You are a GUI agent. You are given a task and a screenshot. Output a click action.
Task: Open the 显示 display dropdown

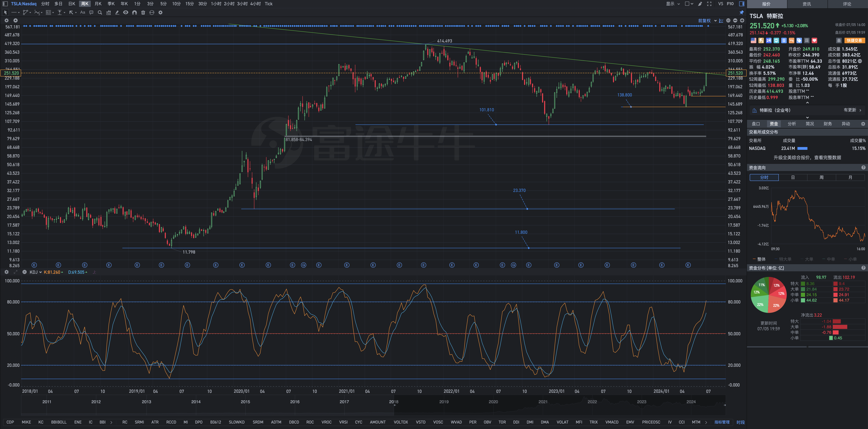(x=673, y=4)
